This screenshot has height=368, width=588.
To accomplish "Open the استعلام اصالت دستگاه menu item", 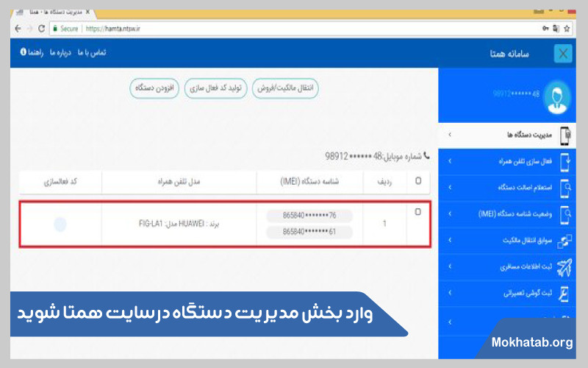I will 507,188.
